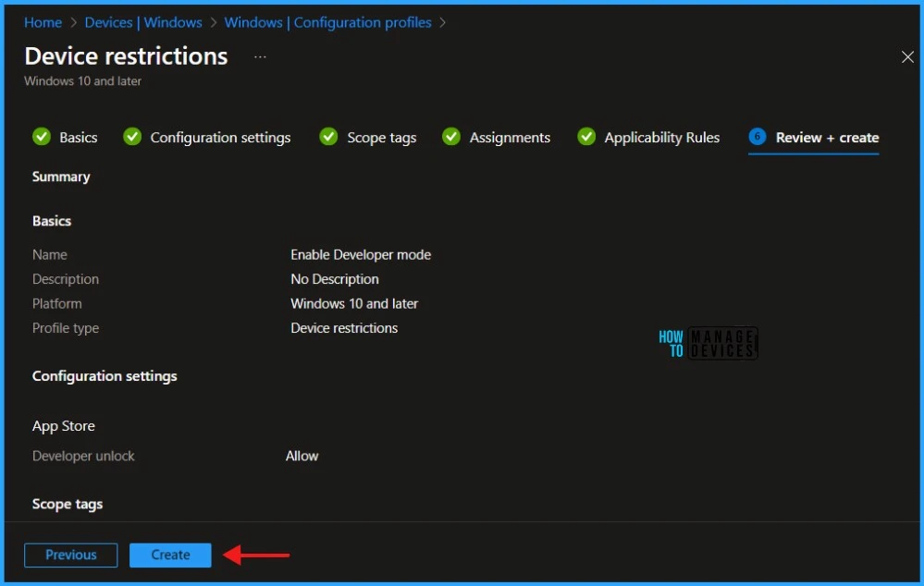Close the Device restrictions blade
924x586 pixels.
[x=907, y=57]
